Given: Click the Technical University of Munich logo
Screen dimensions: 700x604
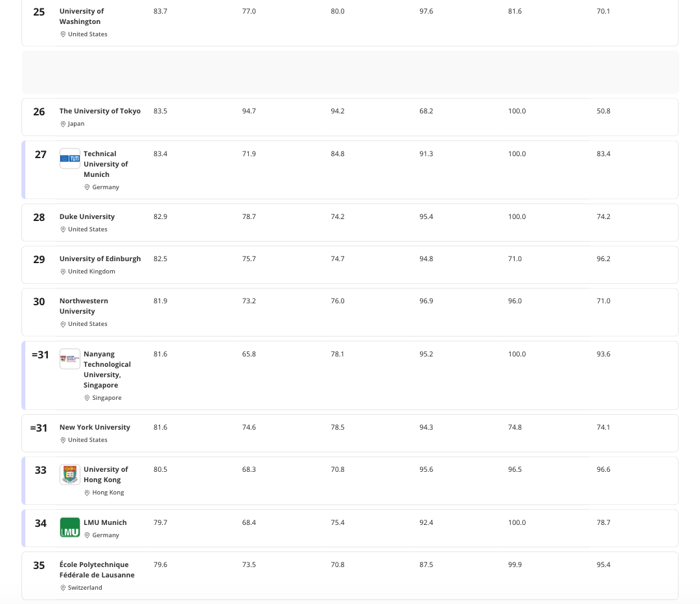Looking at the screenshot, I should (x=70, y=159).
